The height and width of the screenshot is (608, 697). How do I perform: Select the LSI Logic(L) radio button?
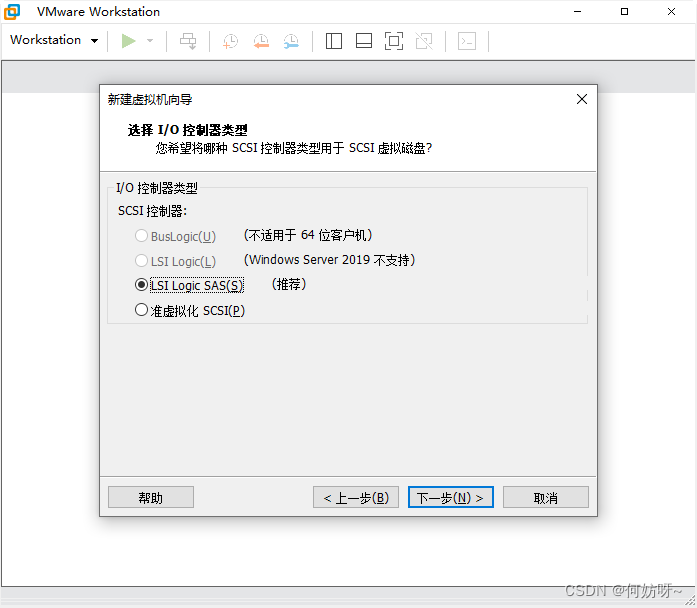pyautogui.click(x=141, y=261)
